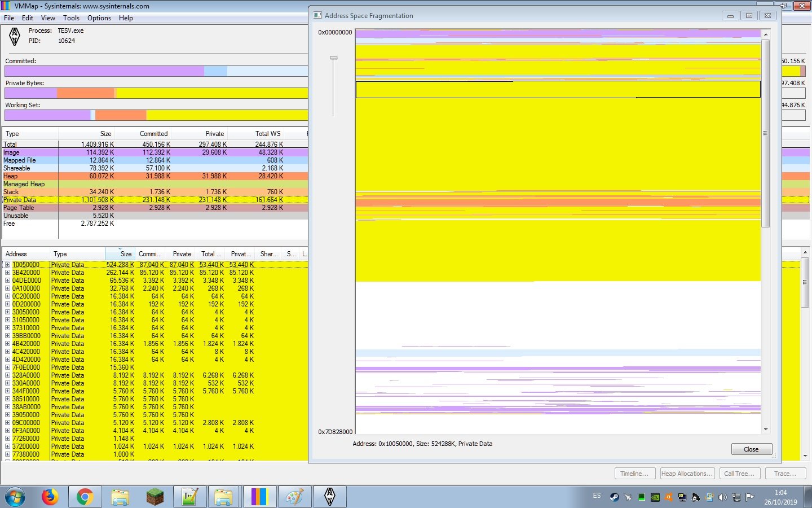Viewport: 812px width, 508px height.
Task: Click the ES language indicator
Action: click(x=597, y=496)
